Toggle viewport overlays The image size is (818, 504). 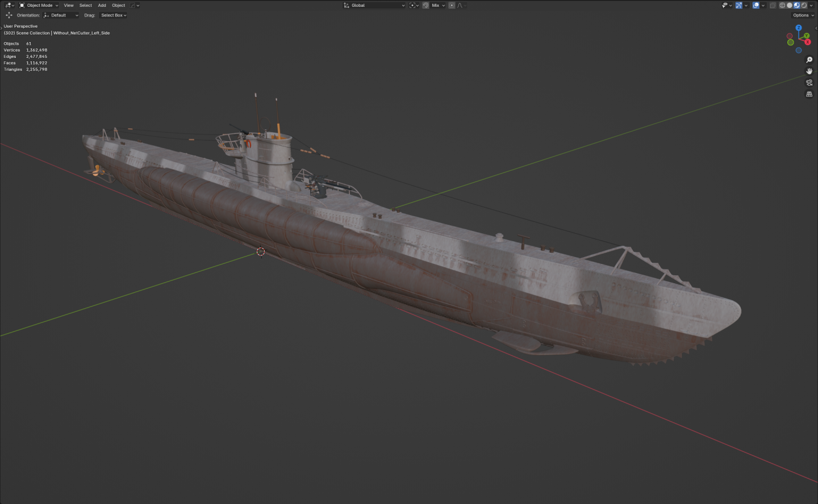(x=756, y=5)
